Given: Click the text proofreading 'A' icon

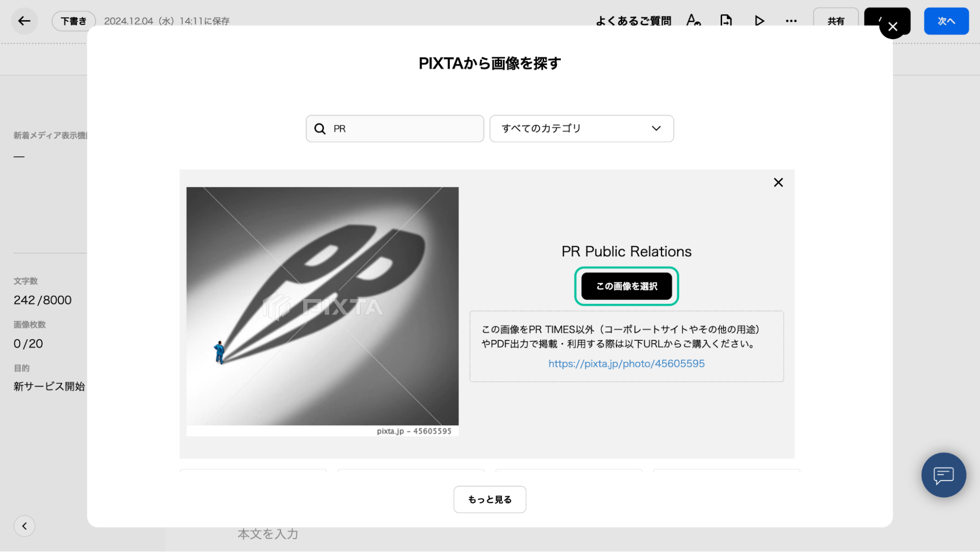Looking at the screenshot, I should point(693,21).
